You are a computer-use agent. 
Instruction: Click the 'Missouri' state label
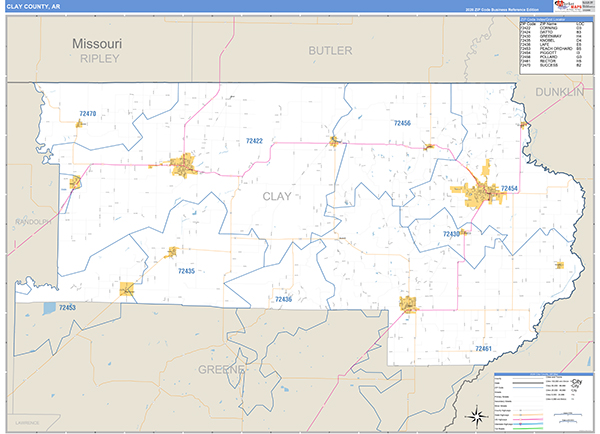(x=97, y=44)
